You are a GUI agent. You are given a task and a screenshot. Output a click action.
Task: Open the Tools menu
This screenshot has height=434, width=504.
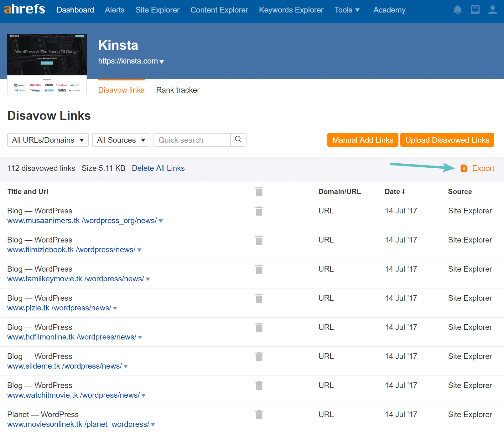(347, 10)
